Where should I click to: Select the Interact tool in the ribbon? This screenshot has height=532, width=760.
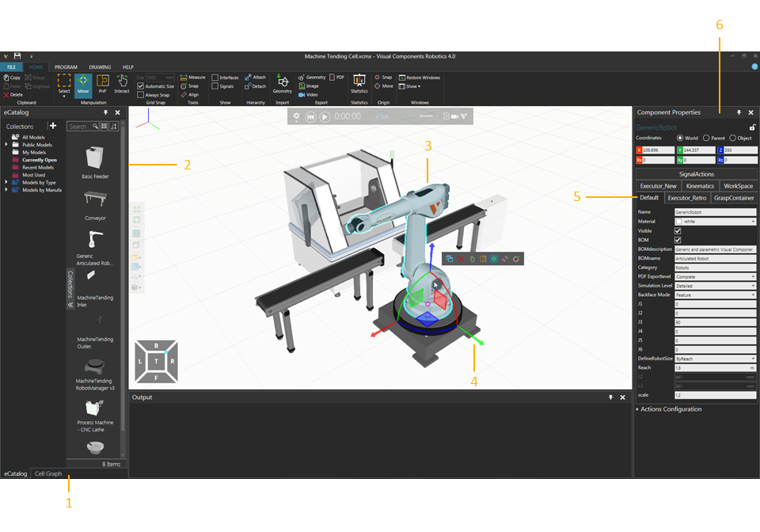(122, 83)
